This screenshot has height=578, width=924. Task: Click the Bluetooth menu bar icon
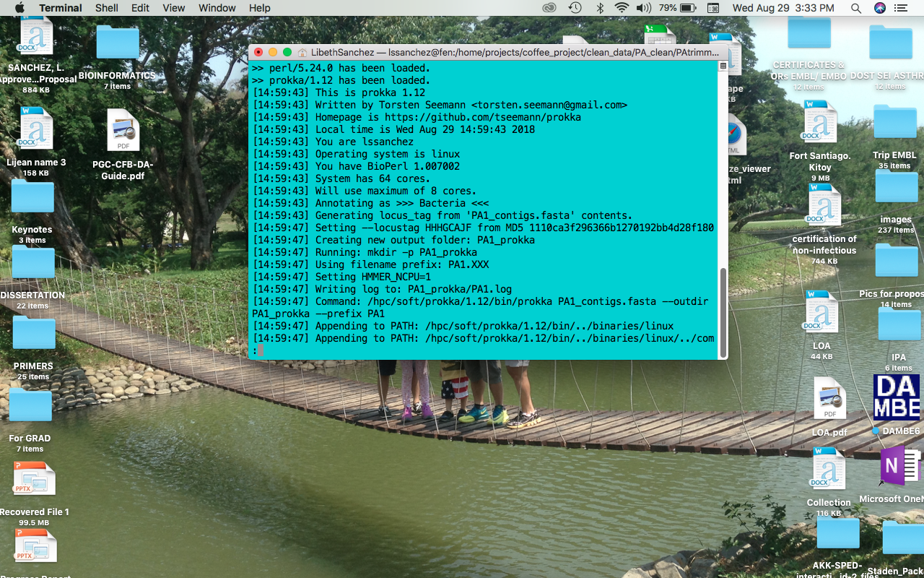click(x=599, y=8)
